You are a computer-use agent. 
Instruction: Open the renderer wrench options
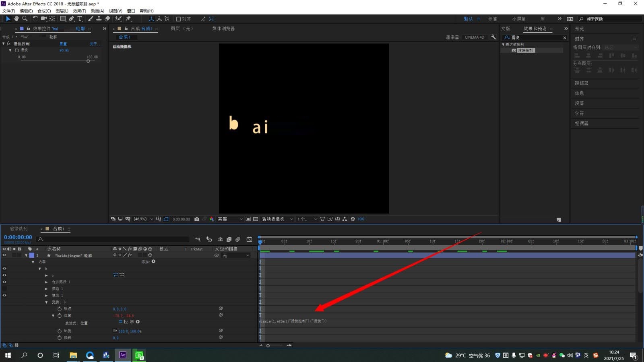[x=493, y=37]
